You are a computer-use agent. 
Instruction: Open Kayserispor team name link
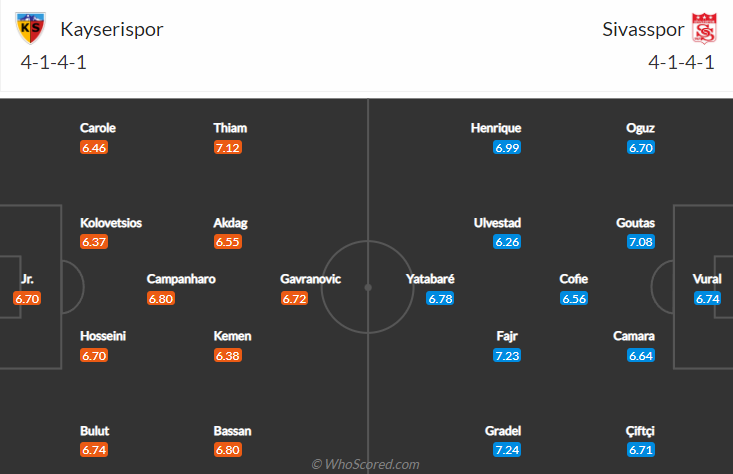[x=112, y=29]
